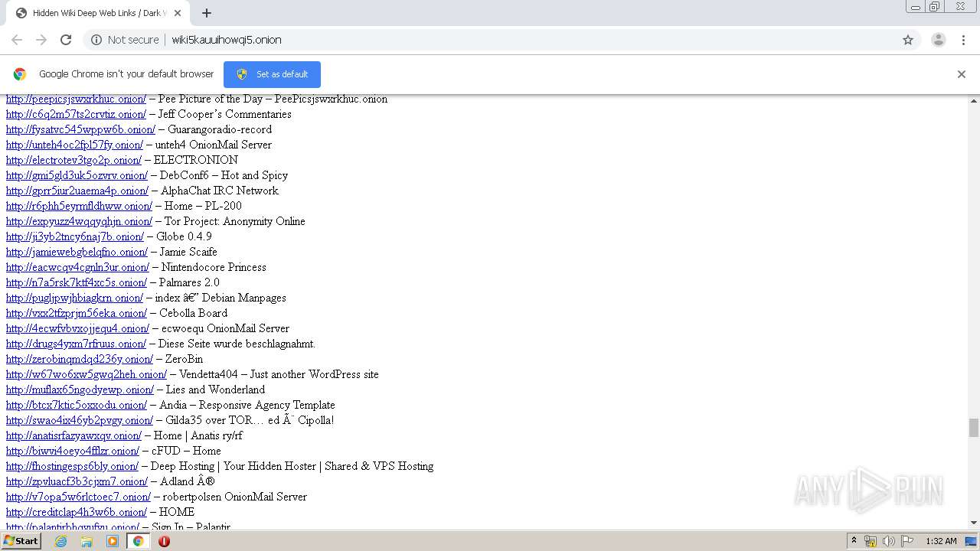This screenshot has height=551, width=980.
Task: Click text 'Diese Seite wurde beschlagnahmt.'
Action: point(237,344)
